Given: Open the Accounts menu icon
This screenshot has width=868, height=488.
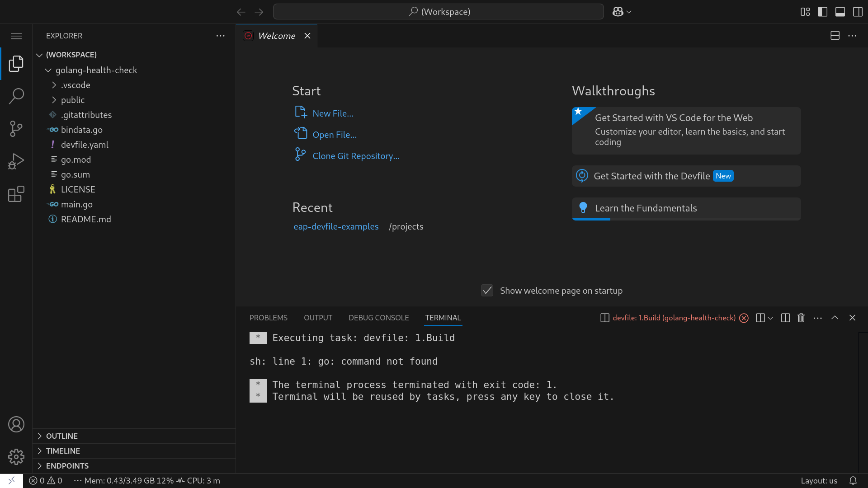Looking at the screenshot, I should tap(16, 424).
